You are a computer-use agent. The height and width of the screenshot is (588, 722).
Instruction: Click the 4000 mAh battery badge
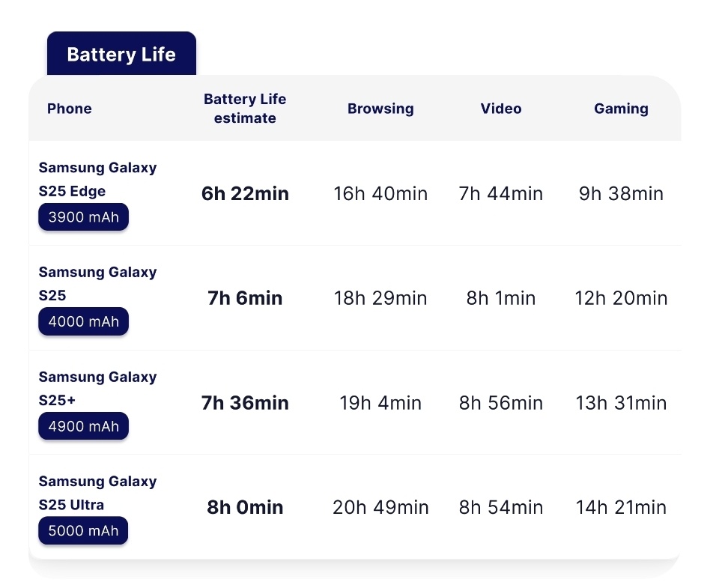83,321
